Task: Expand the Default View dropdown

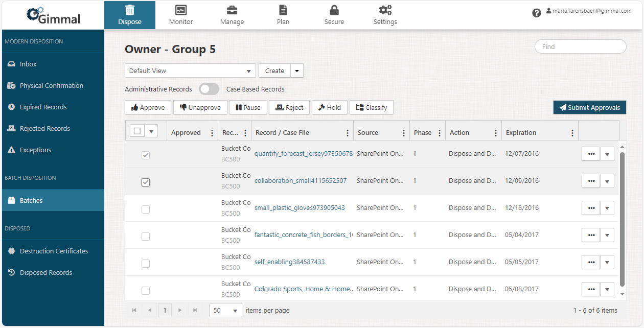Action: pos(190,71)
